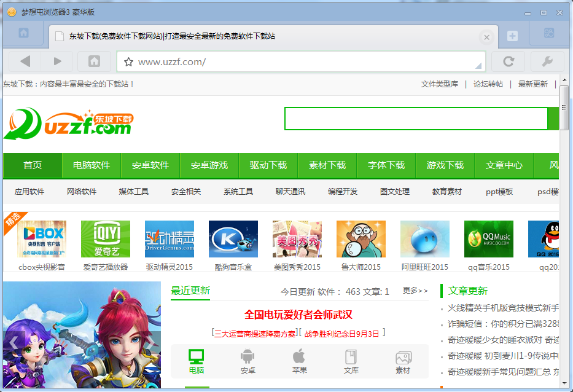573x392 pixels.
Task: Open the cbox央视影音 app icon
Action: tap(42, 239)
